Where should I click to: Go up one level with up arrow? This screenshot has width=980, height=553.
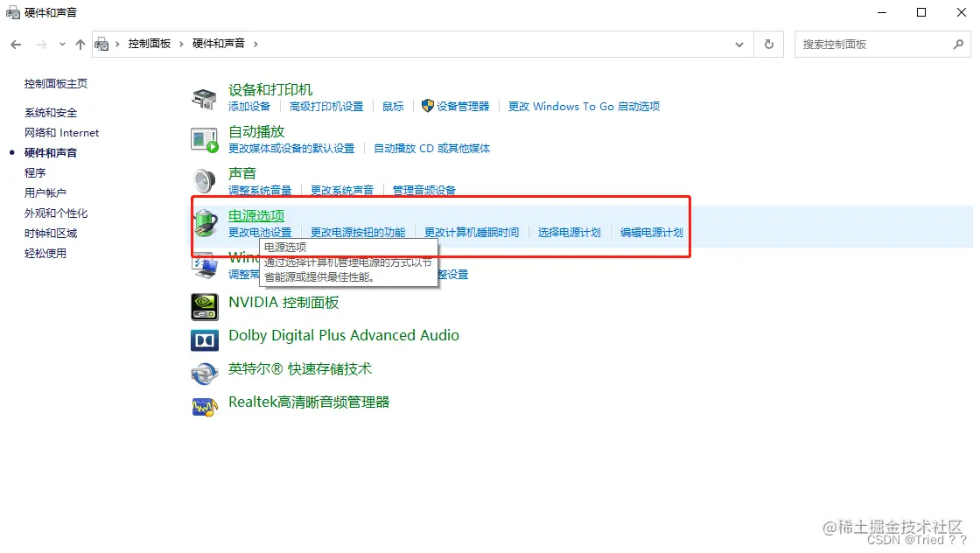[80, 45]
